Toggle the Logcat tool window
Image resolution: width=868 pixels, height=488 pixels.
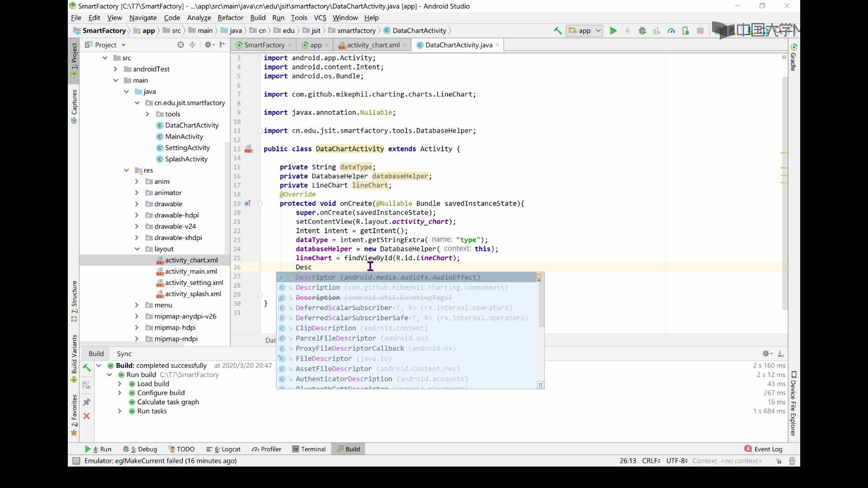click(223, 449)
